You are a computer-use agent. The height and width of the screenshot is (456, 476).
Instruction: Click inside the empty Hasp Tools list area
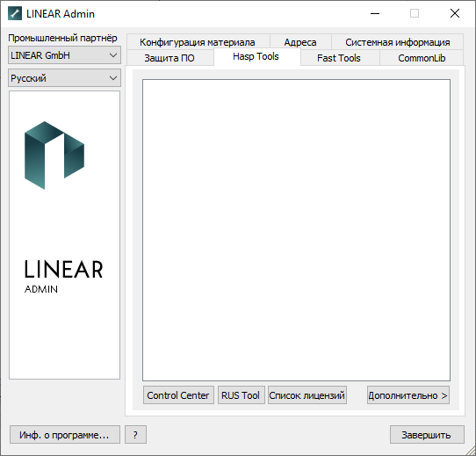click(296, 230)
